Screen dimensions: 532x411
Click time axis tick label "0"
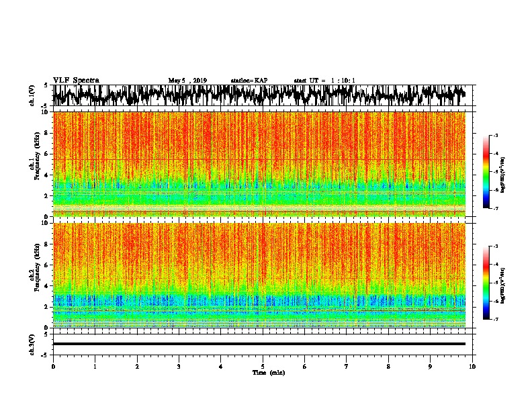coord(53,367)
